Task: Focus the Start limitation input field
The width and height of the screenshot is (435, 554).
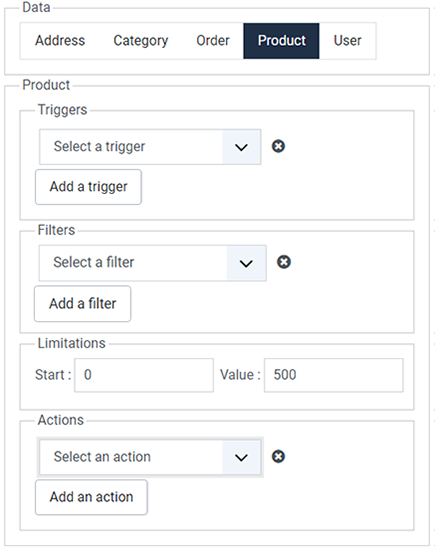Action: coord(144,375)
